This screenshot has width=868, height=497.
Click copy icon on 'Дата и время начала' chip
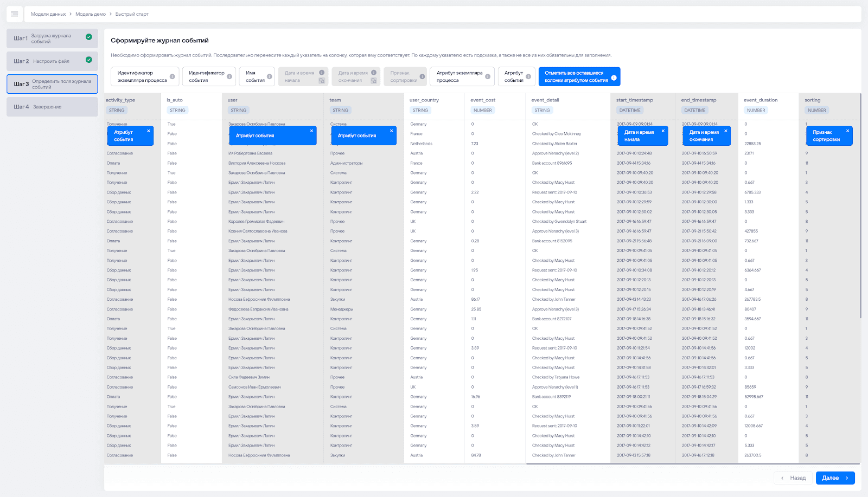tap(322, 81)
